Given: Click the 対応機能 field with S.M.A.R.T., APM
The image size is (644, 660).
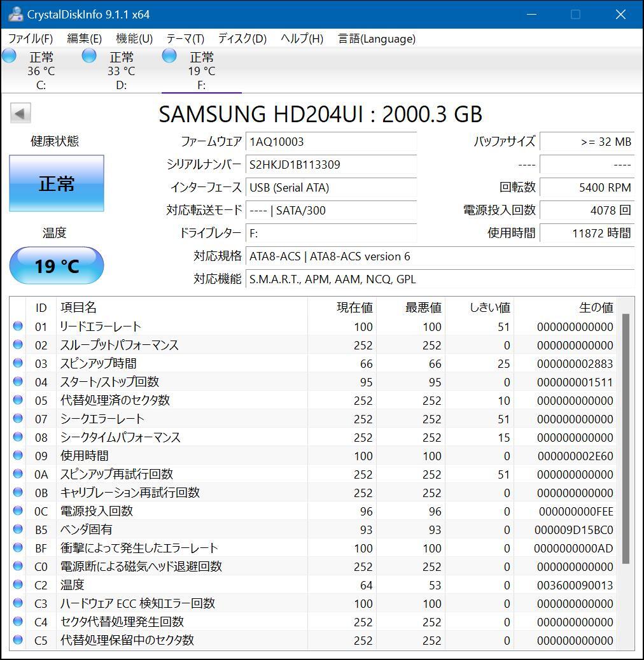Looking at the screenshot, I should pyautogui.click(x=440, y=279).
